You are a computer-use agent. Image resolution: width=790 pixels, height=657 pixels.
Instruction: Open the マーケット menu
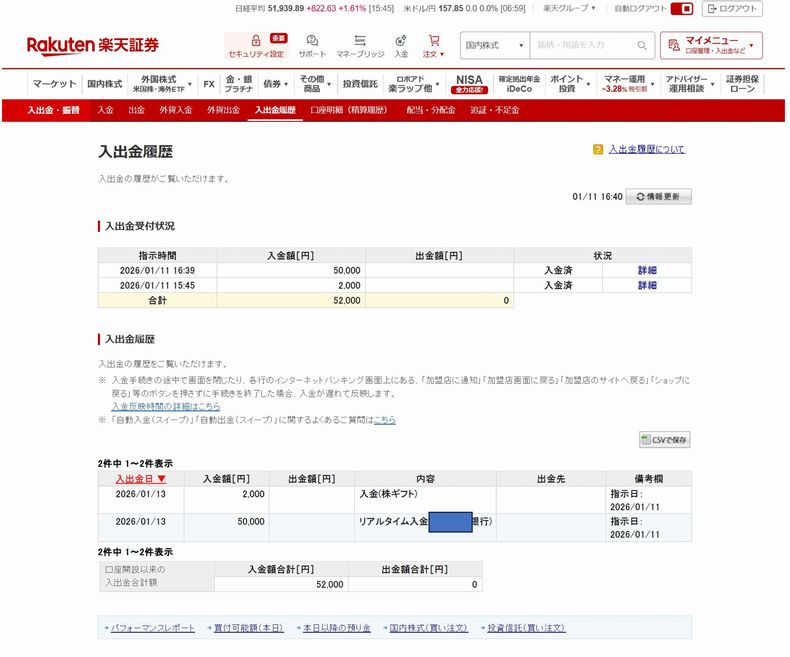[54, 84]
